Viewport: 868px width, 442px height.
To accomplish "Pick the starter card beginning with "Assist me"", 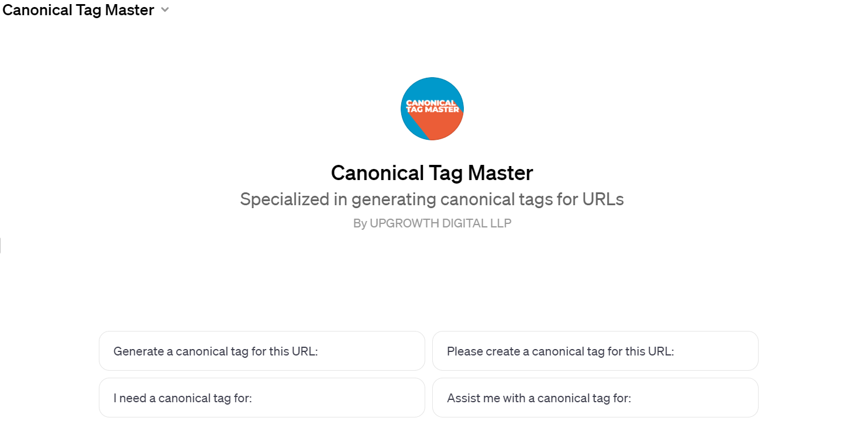I will coord(595,398).
